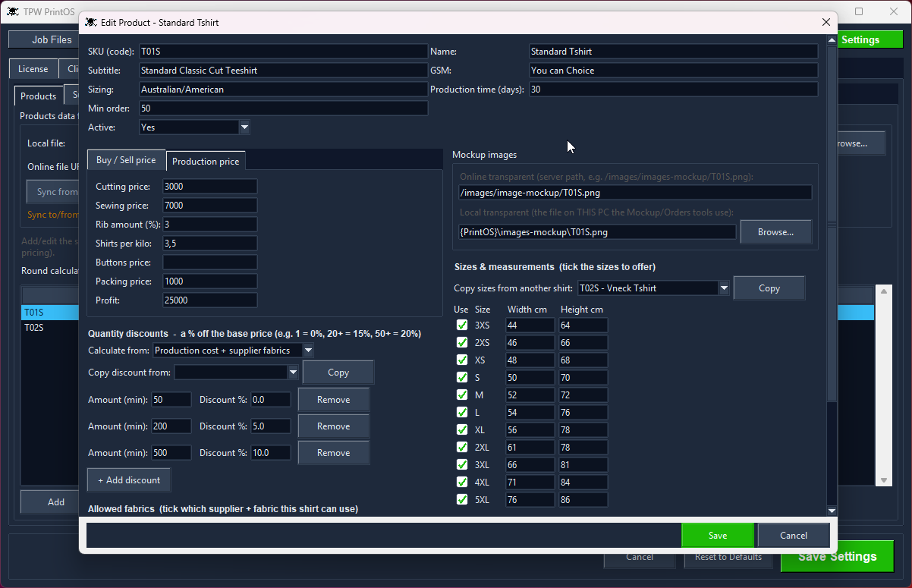Click the empty Buttons price field

210,263
